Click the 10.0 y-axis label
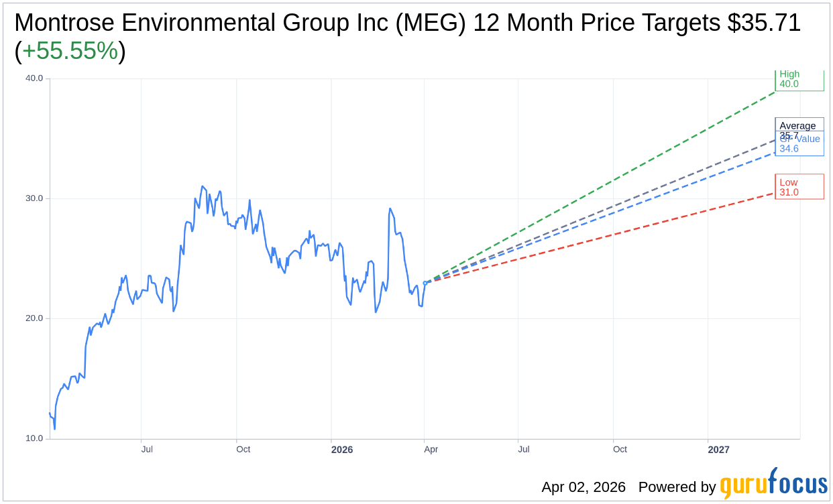 [34, 438]
